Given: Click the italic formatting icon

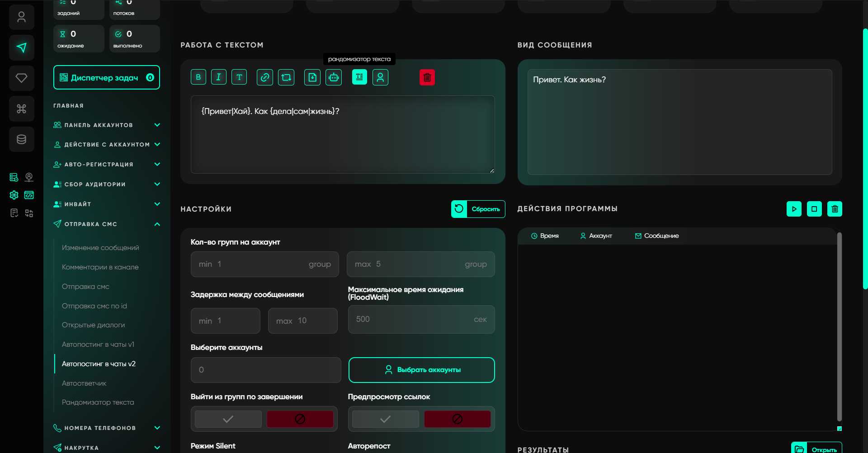Looking at the screenshot, I should (218, 77).
